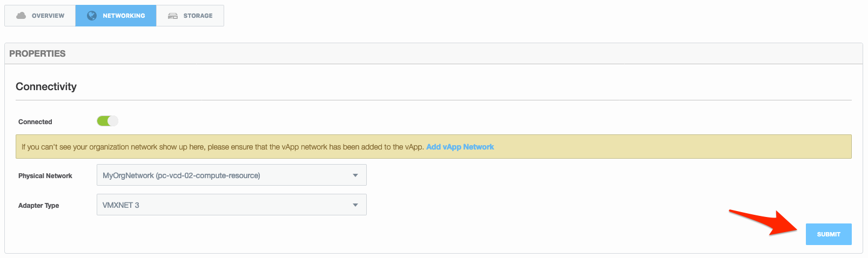This screenshot has height=258, width=868.
Task: Click the Connected label text
Action: pyautogui.click(x=35, y=122)
